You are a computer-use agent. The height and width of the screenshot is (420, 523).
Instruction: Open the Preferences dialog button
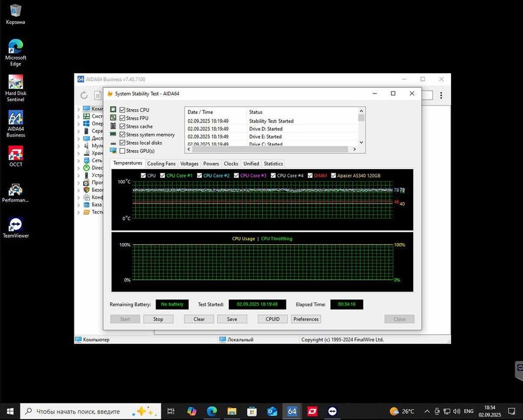(x=306, y=319)
